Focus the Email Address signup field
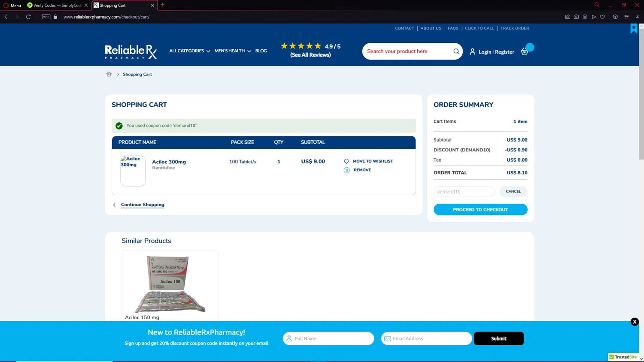Image resolution: width=644 pixels, height=362 pixels. (426, 338)
